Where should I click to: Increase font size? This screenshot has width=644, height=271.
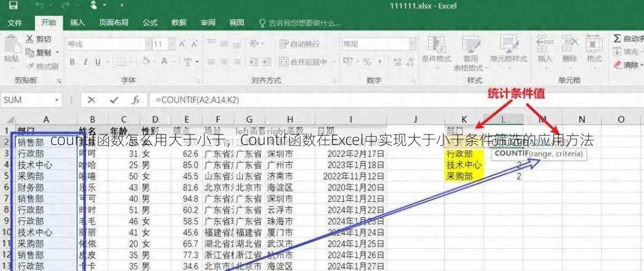[x=182, y=44]
